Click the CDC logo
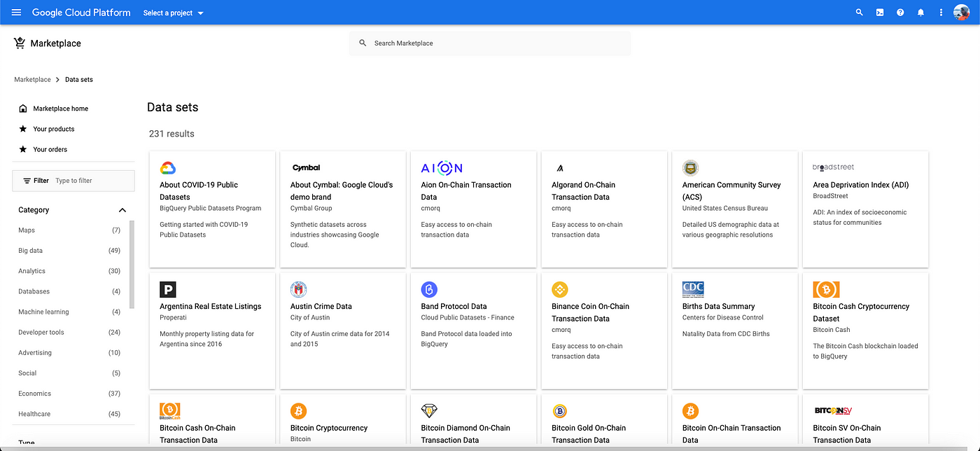Viewport: 980px width, 451px height. click(693, 289)
